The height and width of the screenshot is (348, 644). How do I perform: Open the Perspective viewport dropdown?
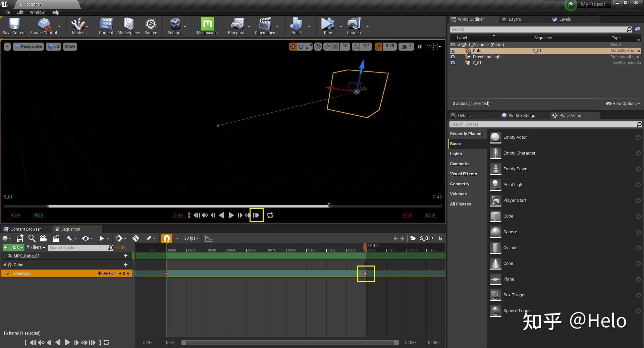(28, 47)
